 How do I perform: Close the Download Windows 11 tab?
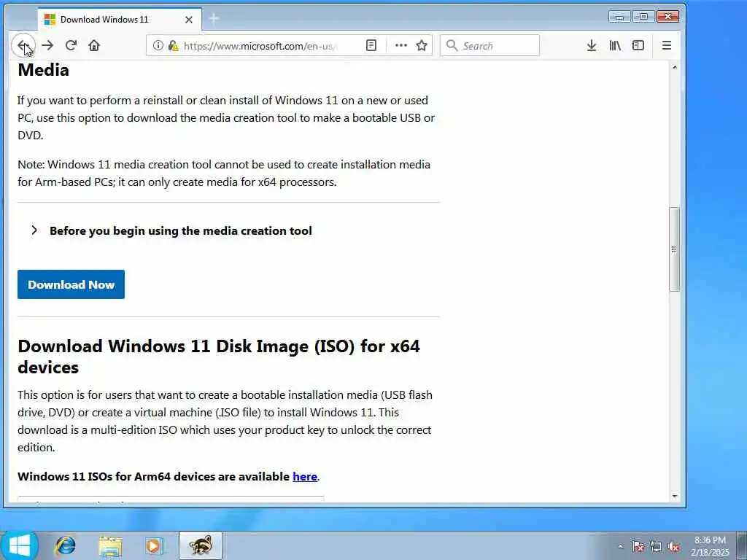click(189, 20)
